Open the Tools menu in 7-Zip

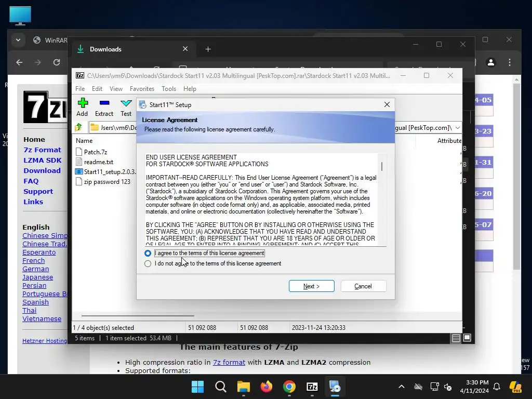pyautogui.click(x=169, y=88)
